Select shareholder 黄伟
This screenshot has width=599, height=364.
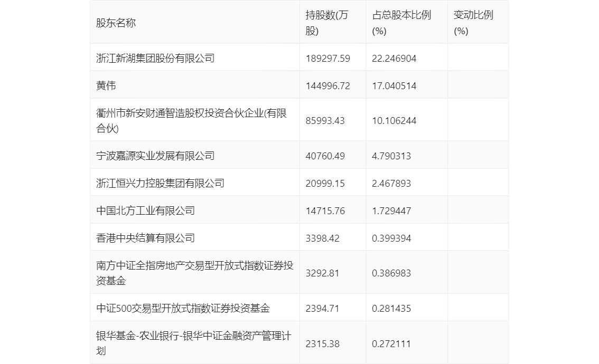click(x=106, y=85)
